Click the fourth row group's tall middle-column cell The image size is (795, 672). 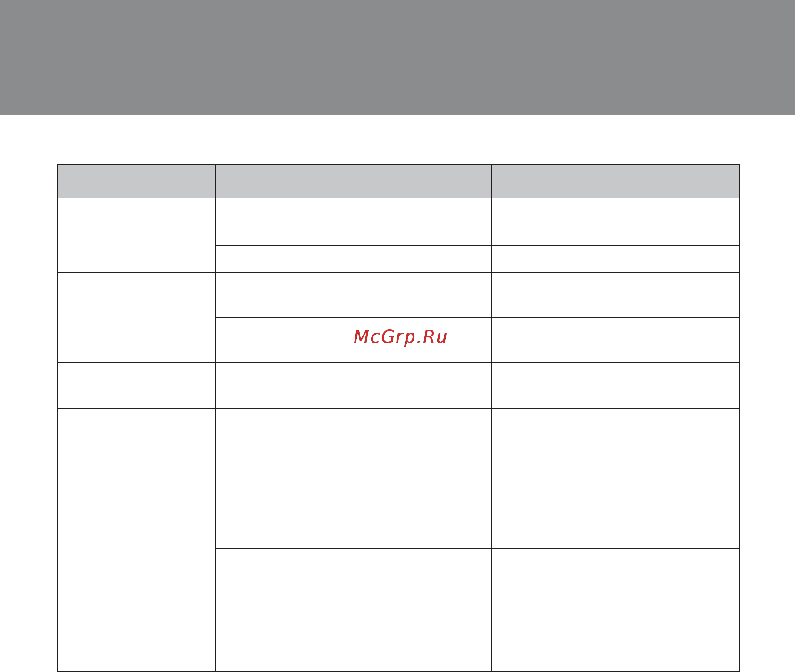pos(353,440)
